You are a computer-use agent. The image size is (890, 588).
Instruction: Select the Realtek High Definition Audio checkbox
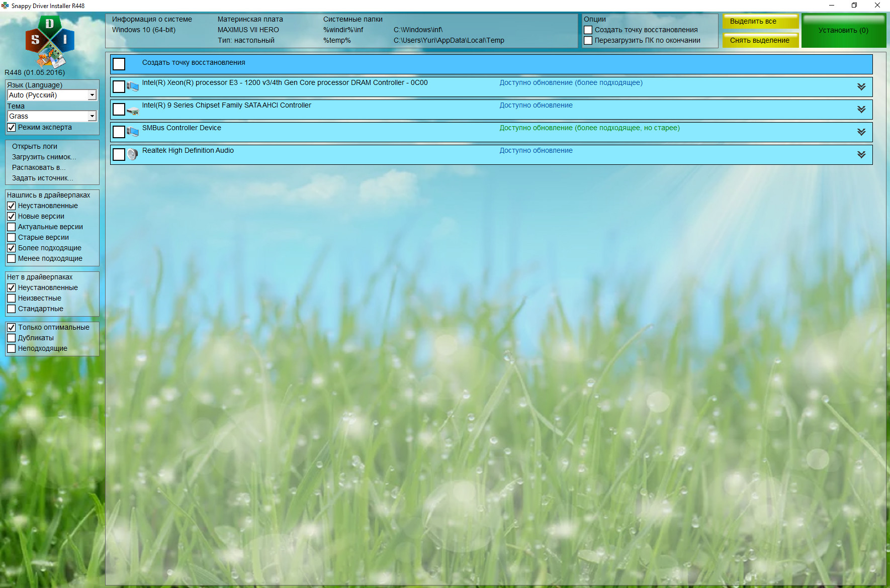point(119,154)
